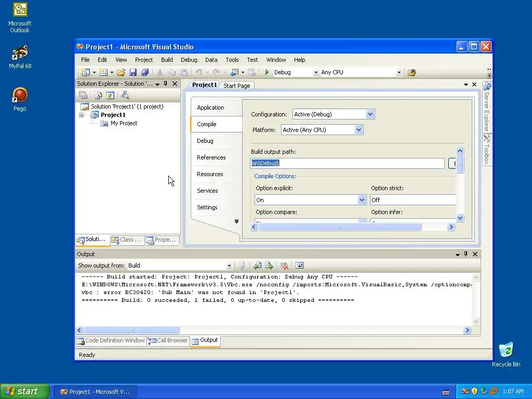Open the Configuration Active (Debug) dropdown
The height and width of the screenshot is (399, 532).
click(x=370, y=114)
